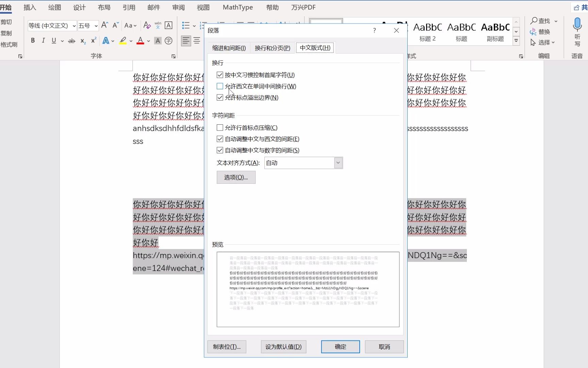Screen dimensions: 588x368
Task: Apply red font color
Action: click(x=140, y=41)
